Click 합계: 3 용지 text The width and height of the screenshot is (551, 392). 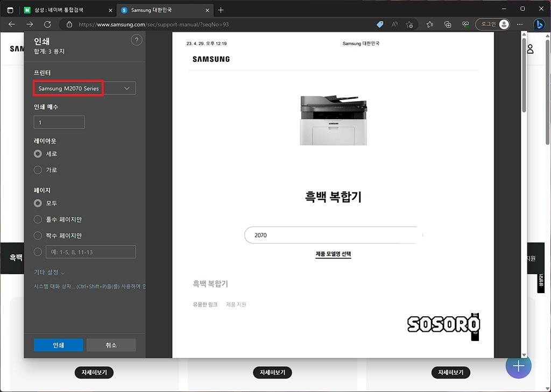click(49, 51)
